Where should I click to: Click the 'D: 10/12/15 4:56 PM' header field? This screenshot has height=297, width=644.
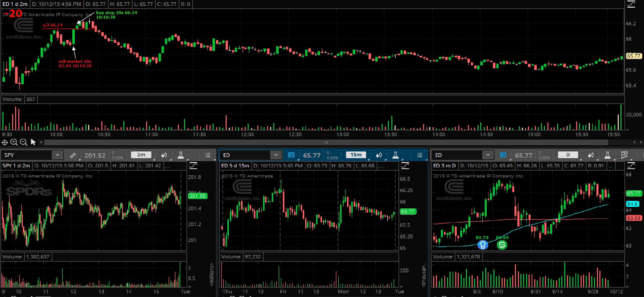pos(56,4)
